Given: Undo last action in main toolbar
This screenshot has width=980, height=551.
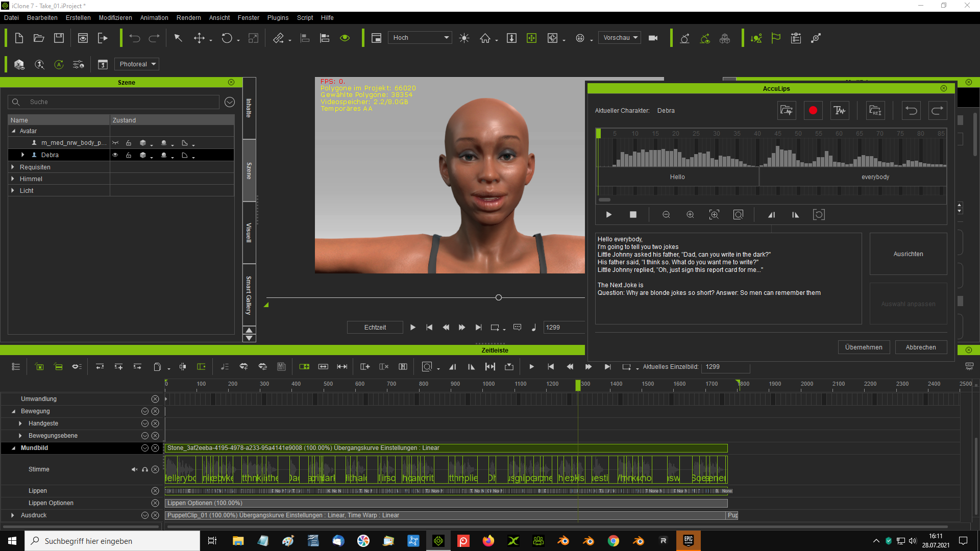Looking at the screenshot, I should (135, 38).
